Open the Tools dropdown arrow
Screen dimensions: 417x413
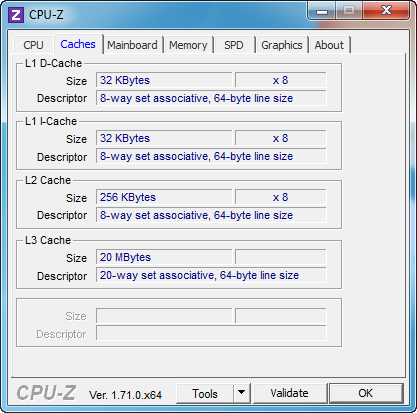coord(241,393)
